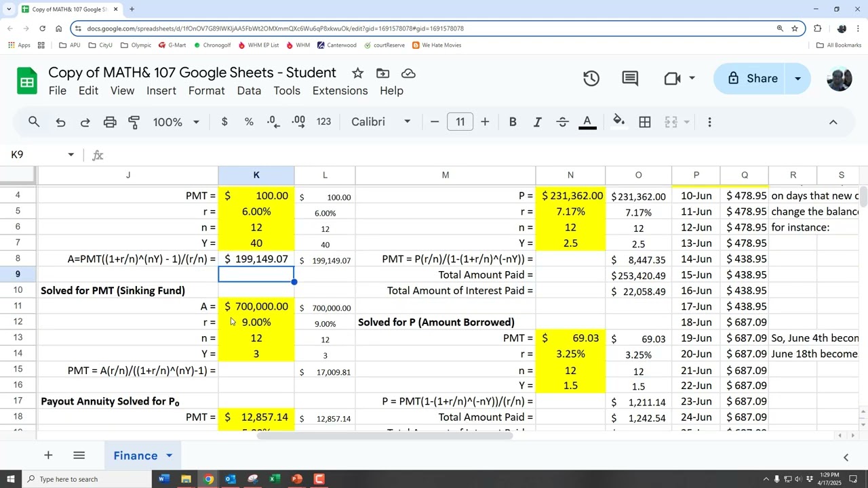
Task: Open the Insert menu
Action: click(161, 91)
